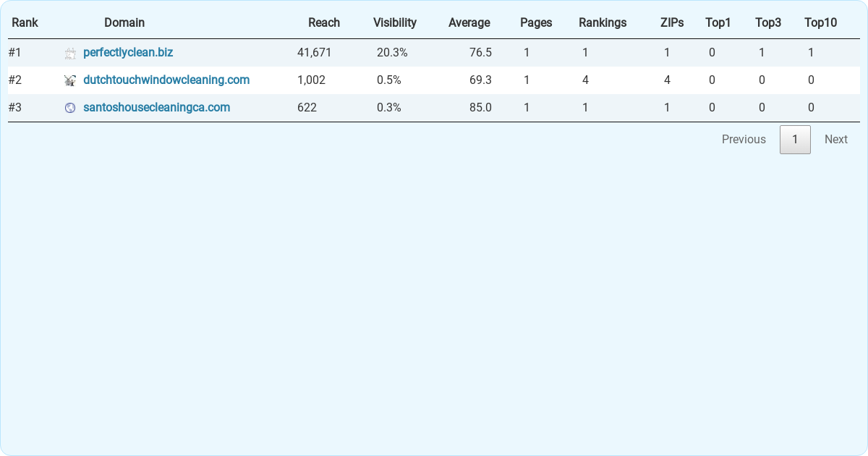This screenshot has height=456, width=868.
Task: Sort by the Top10 column header
Action: click(820, 22)
